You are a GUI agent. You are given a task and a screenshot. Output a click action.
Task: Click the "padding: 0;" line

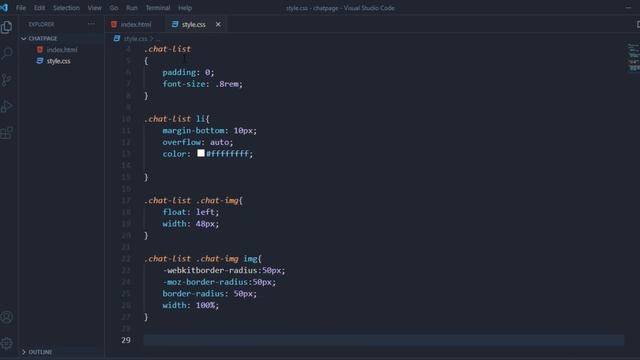coord(188,72)
